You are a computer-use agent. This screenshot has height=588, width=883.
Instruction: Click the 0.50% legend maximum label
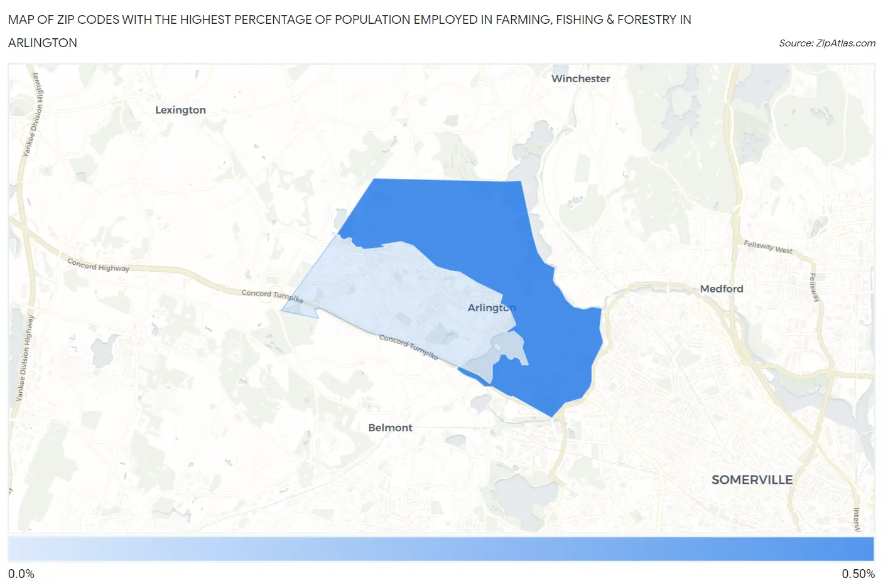[x=858, y=574]
